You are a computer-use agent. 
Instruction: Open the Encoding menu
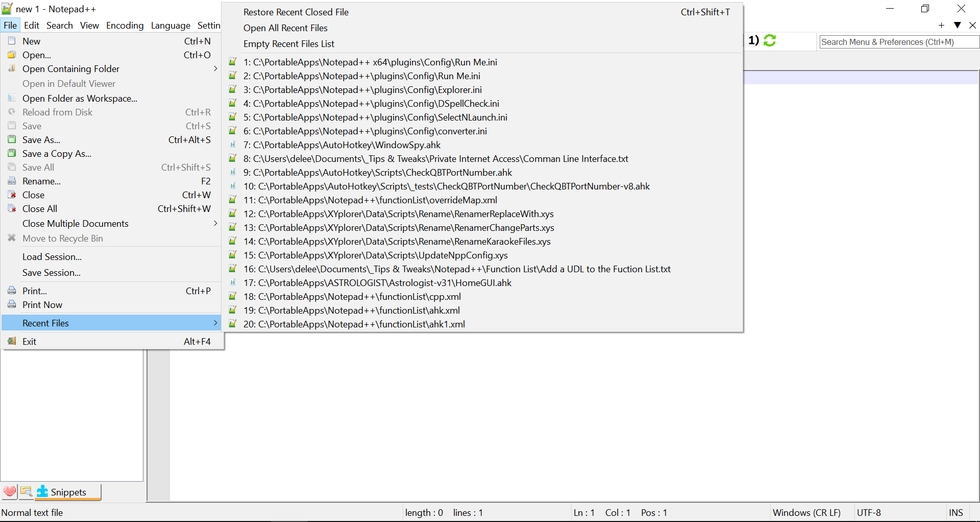click(x=125, y=25)
